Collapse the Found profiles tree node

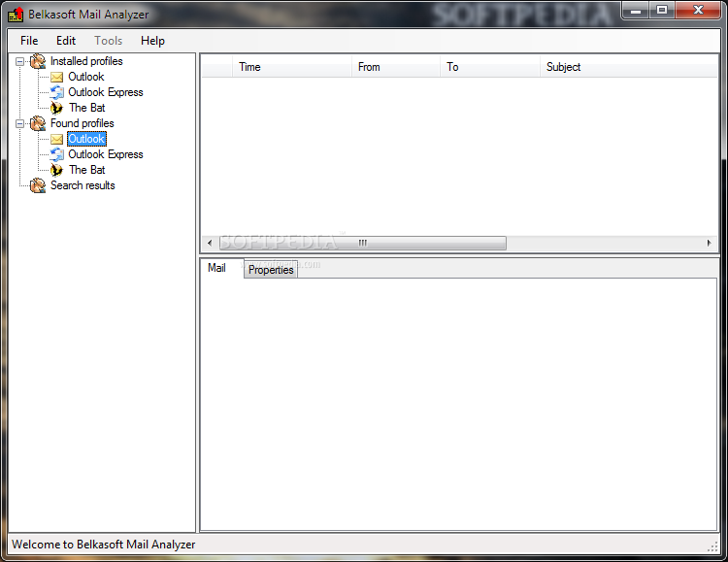20,123
